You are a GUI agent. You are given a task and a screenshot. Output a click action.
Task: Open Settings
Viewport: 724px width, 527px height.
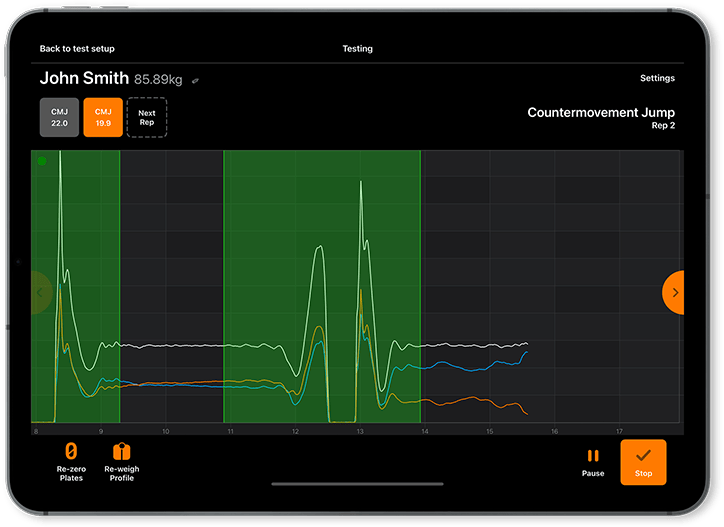point(657,78)
